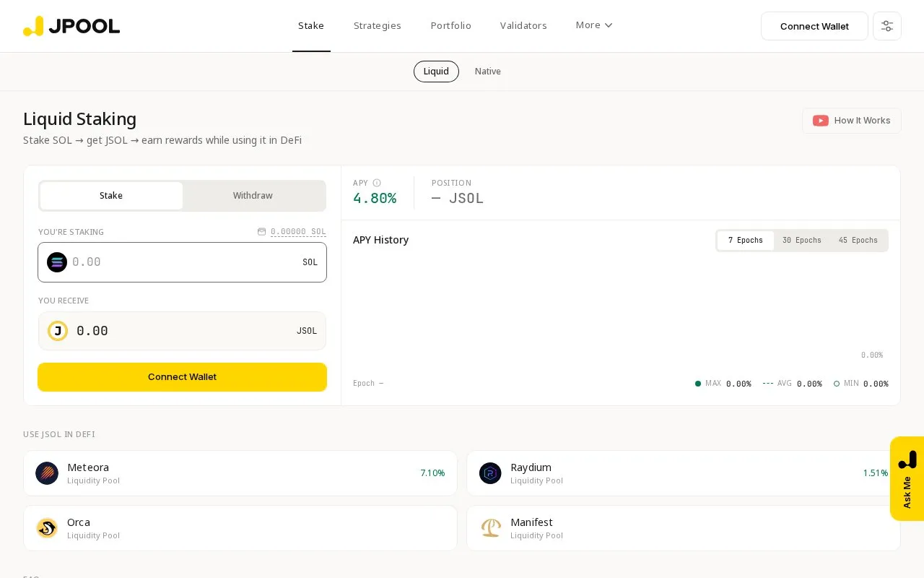The image size is (924, 578).
Task: Show 45 Epochs APY history
Action: click(858, 241)
